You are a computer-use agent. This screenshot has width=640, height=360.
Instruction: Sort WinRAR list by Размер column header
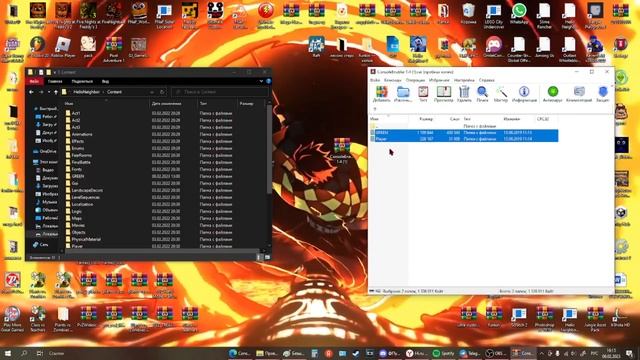pos(426,119)
